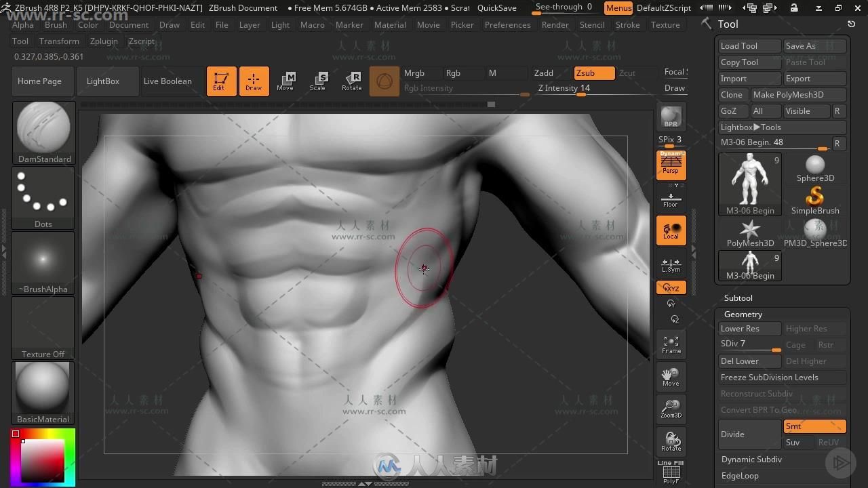Adjust the SDiv subdivision slider
868x488 pixels.
click(x=749, y=344)
